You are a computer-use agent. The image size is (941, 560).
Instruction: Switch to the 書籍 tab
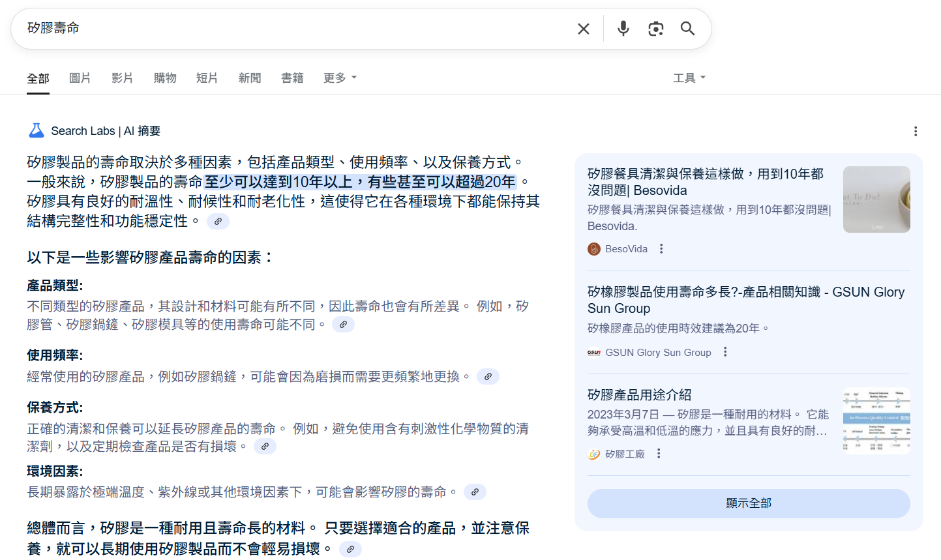(292, 78)
